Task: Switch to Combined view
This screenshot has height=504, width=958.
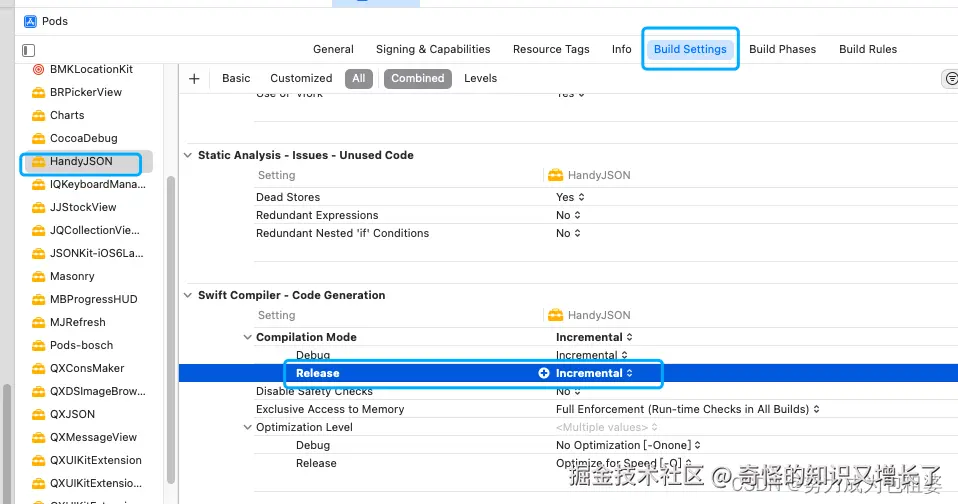Action: click(x=417, y=78)
